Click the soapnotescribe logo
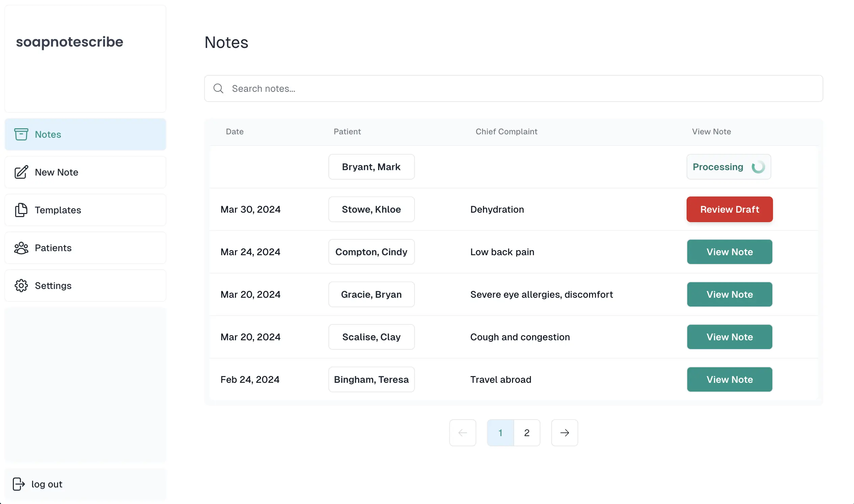854x504 pixels. pos(70,42)
